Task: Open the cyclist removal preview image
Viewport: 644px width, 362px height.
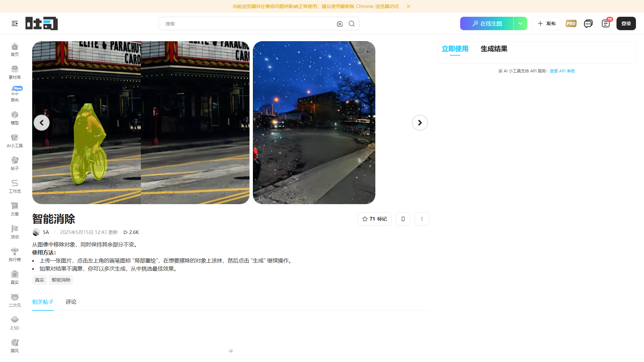Action: tap(141, 123)
